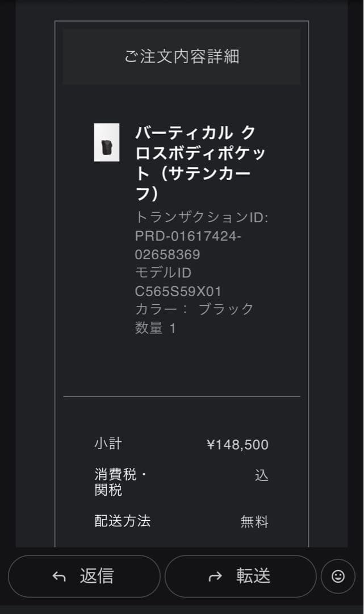This screenshot has width=364, height=614.
Task: Tap the 返信 (reply) button
Action: (84, 576)
